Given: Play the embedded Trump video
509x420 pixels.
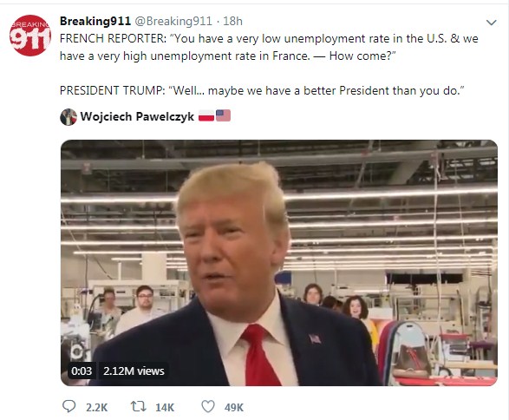Looking at the screenshot, I should click(279, 262).
